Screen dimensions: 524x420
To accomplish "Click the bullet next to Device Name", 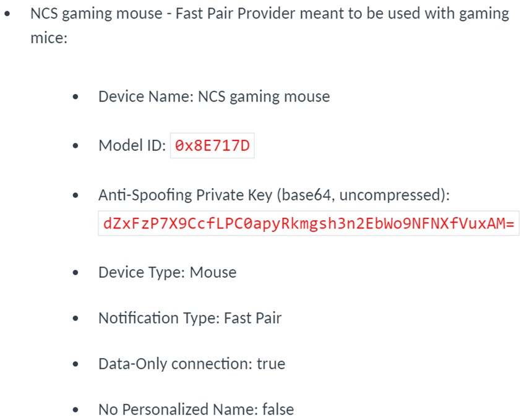I will 75,97.
